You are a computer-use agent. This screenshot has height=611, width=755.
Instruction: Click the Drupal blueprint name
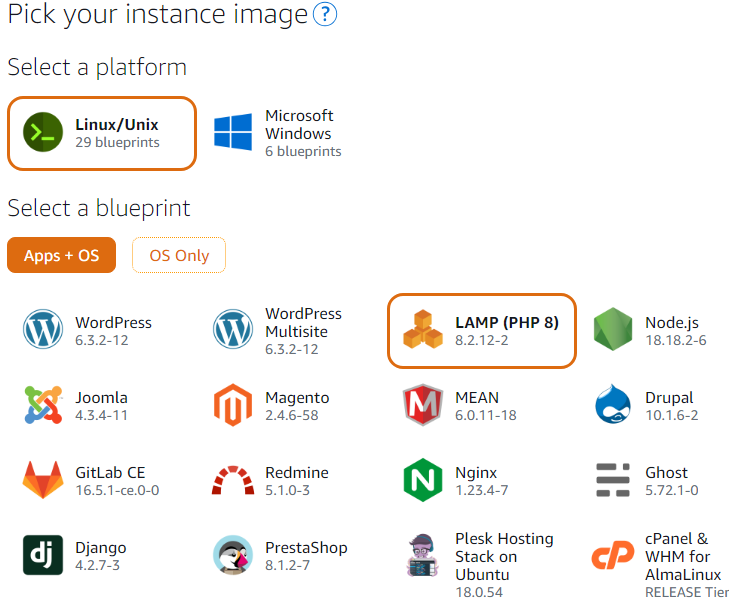[x=669, y=398]
